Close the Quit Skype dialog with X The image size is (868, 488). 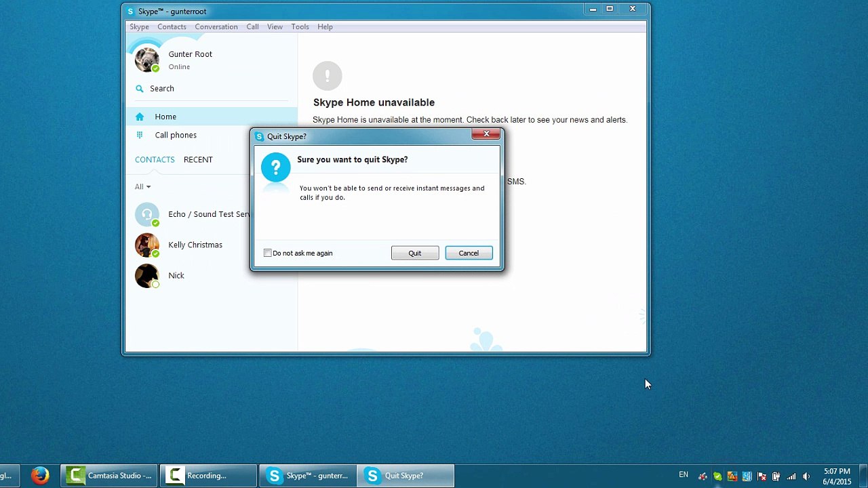pos(486,134)
